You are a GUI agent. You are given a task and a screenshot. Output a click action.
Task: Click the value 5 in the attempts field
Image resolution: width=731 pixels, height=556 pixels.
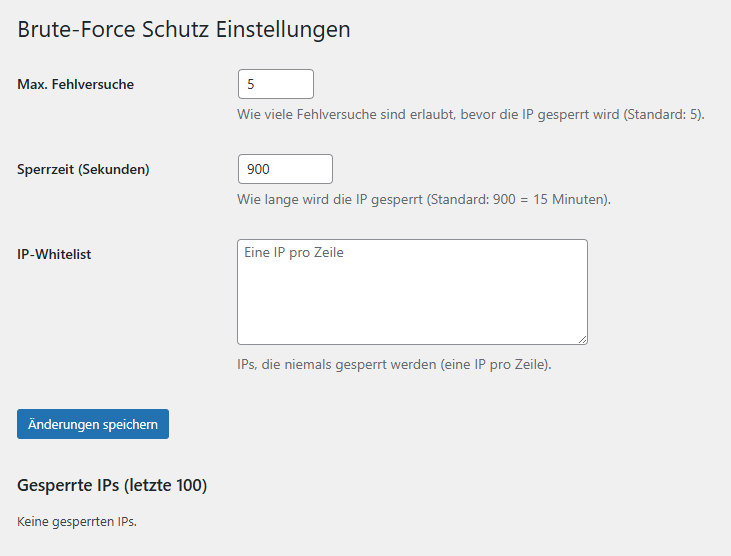click(x=251, y=84)
